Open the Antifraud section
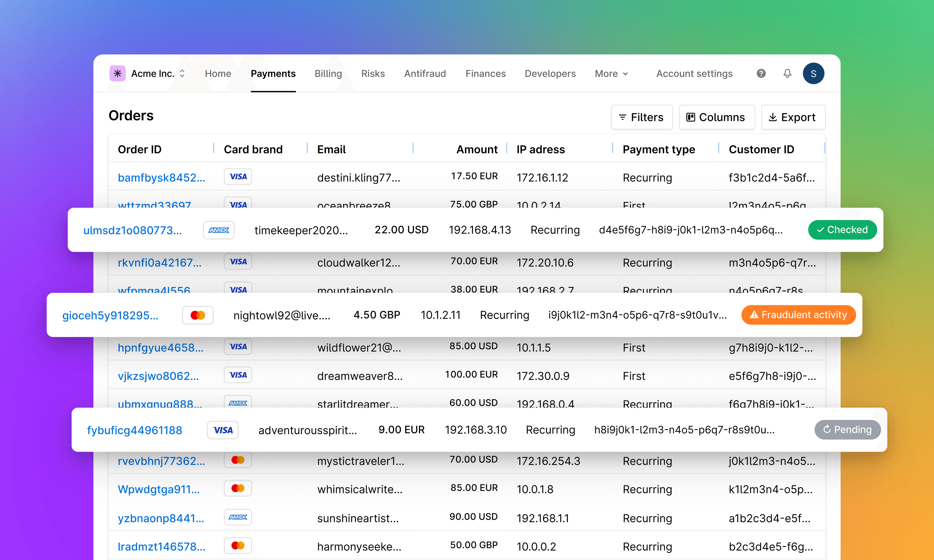The height and width of the screenshot is (560, 934). click(425, 74)
